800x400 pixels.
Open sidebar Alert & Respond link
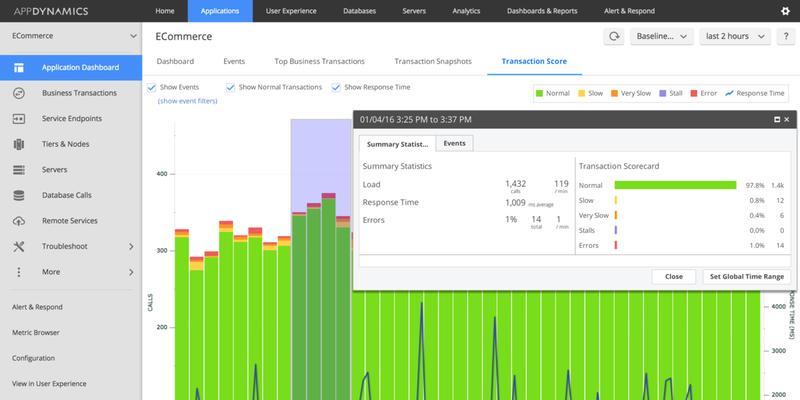(x=37, y=307)
